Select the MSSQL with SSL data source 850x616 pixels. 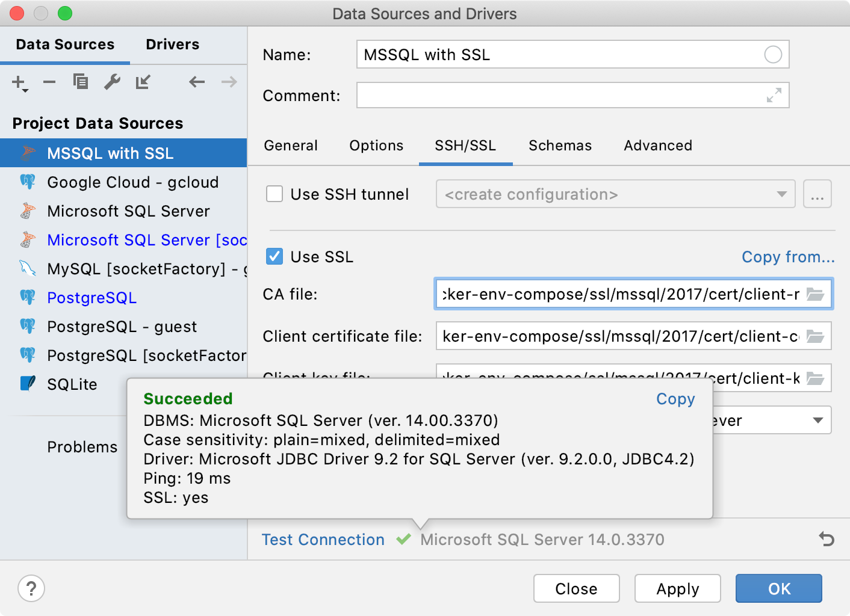pos(110,153)
